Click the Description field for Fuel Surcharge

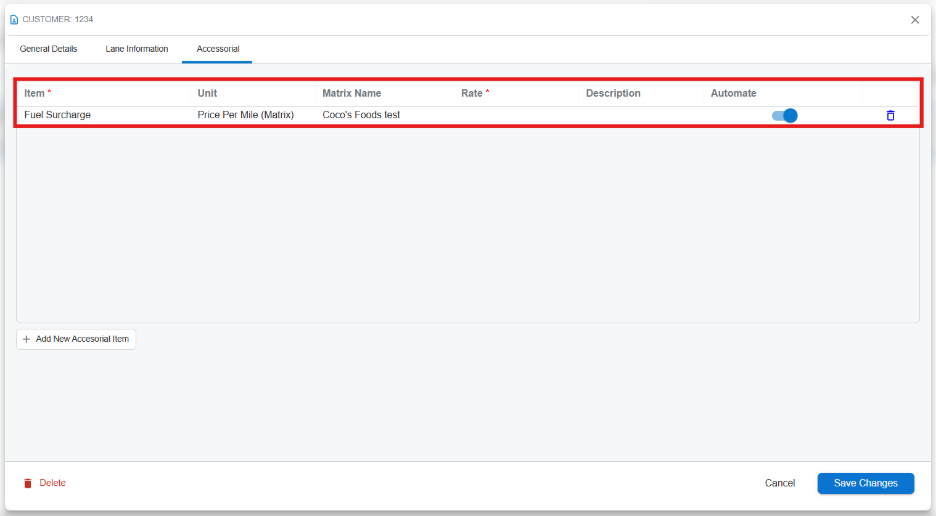click(641, 115)
